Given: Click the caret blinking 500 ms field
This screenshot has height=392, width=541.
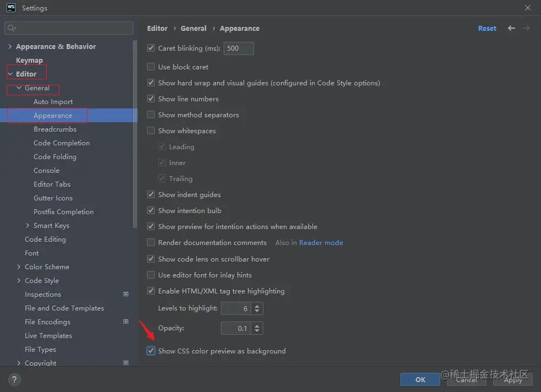Looking at the screenshot, I should 239,48.
